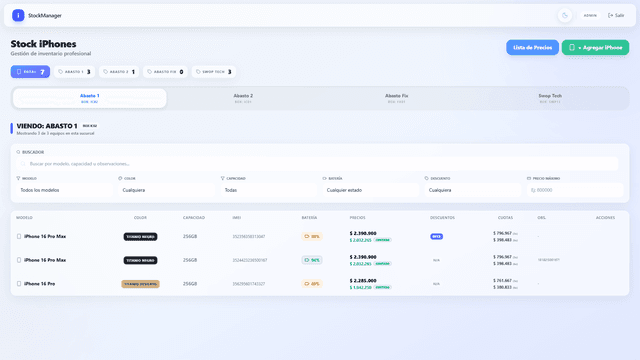Click the Batería filter label icon
The height and width of the screenshot is (360, 640).
pos(324,178)
